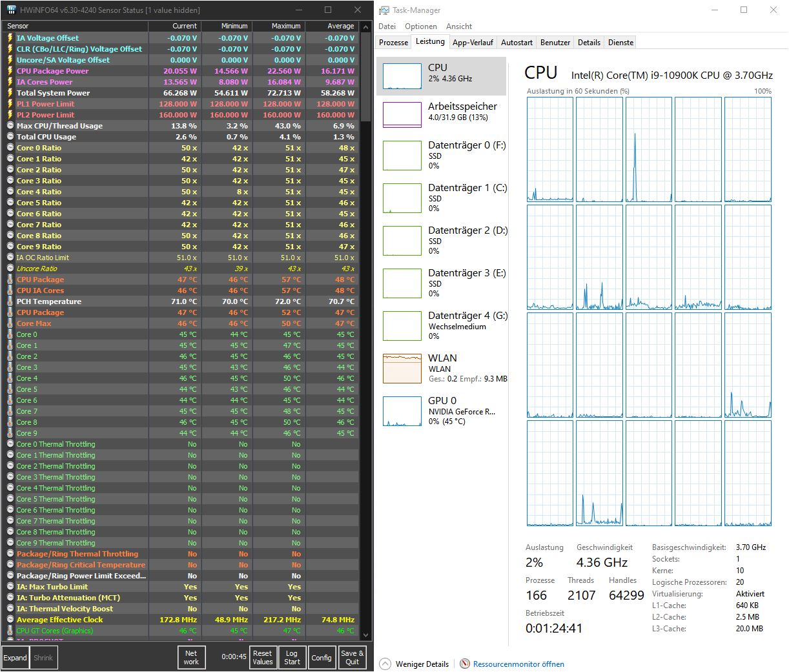The height and width of the screenshot is (672, 789).
Task: Collapse details via Weniger Details chevron
Action: coord(385,664)
